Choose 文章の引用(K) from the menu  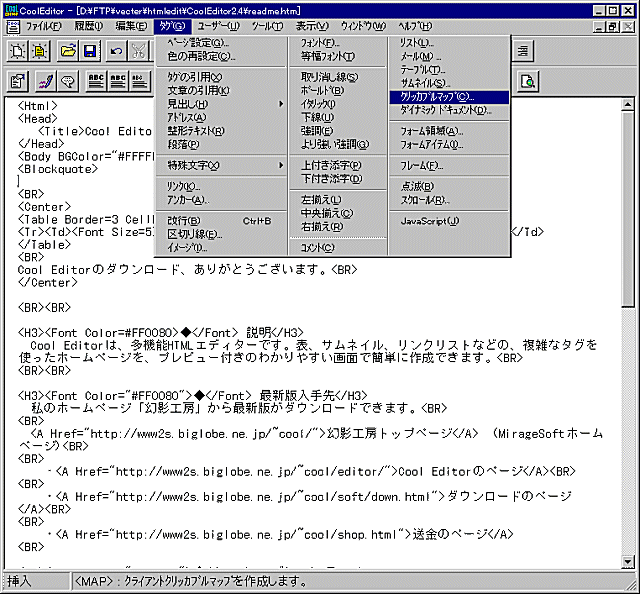[221, 91]
